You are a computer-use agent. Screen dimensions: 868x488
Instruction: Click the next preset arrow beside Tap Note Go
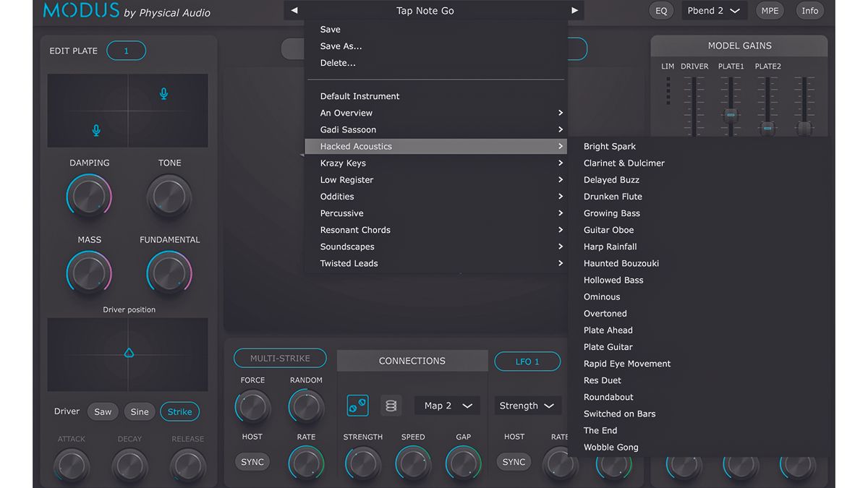574,10
